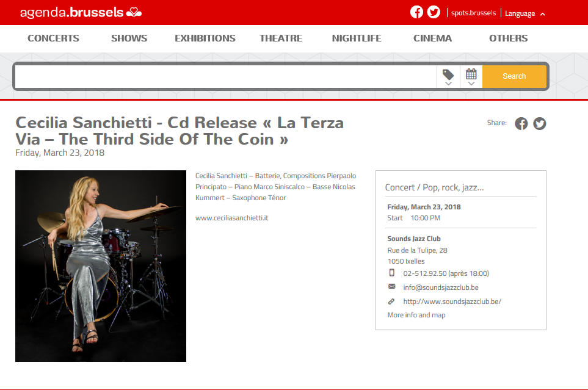Open the CINEMA section
This screenshot has width=588, height=390.
coord(432,38)
